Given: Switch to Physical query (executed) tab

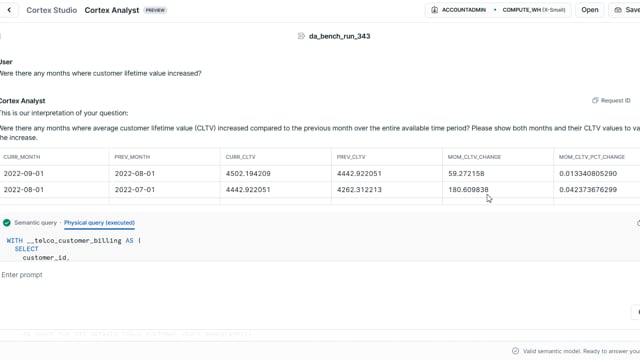Looking at the screenshot, I should click(99, 223).
